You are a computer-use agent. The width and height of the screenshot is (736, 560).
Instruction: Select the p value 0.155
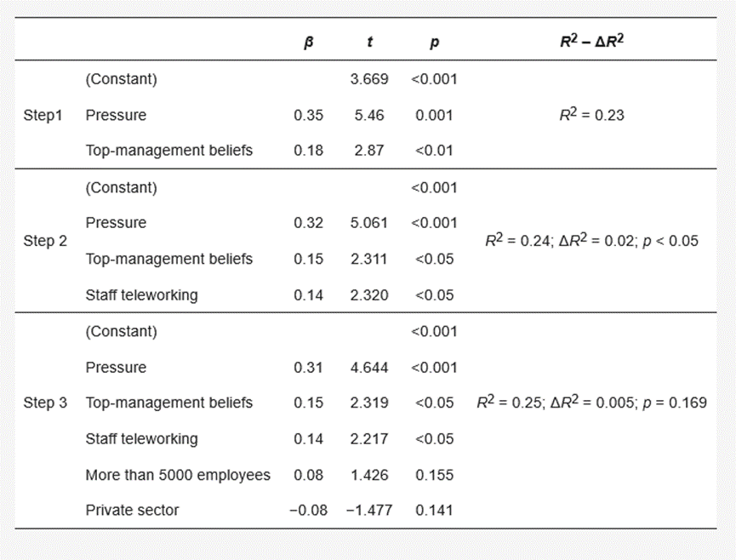coord(434,475)
